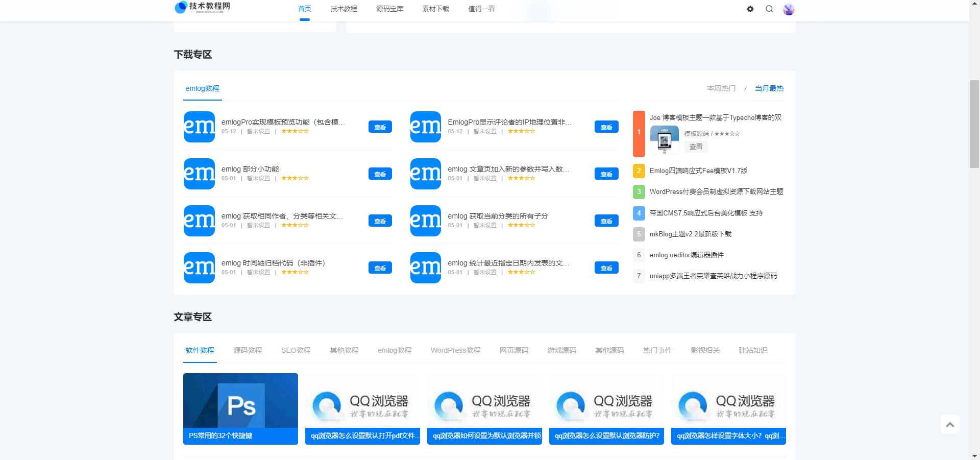Image resolution: width=980 pixels, height=460 pixels.
Task: Click the settings gear icon in header
Action: click(x=750, y=9)
